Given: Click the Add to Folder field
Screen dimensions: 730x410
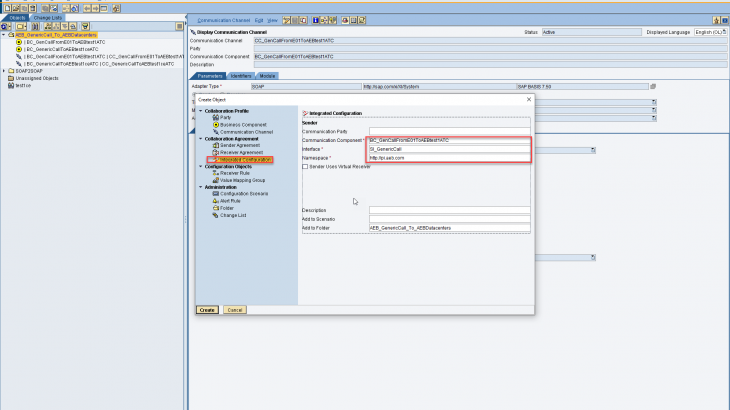Looking at the screenshot, I should click(449, 228).
